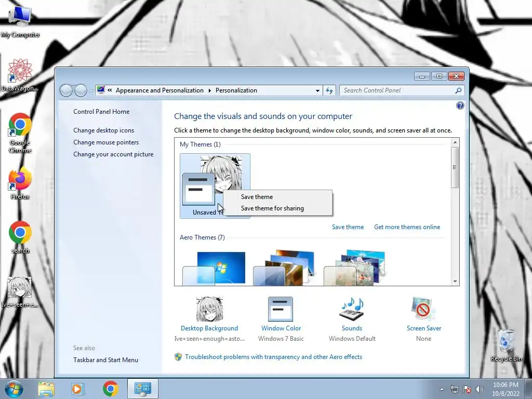The width and height of the screenshot is (532, 399).
Task: Click Troubleshoot problems with transparency link
Action: point(273,357)
